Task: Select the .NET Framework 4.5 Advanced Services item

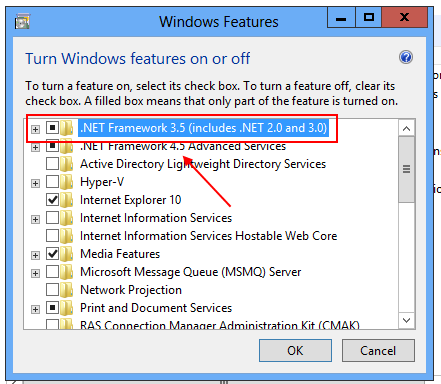Action: [x=183, y=146]
